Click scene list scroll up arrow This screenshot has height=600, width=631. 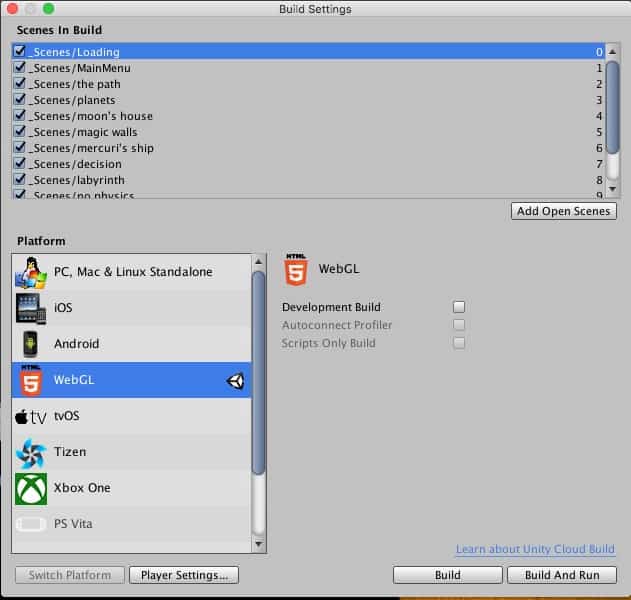click(x=612, y=52)
